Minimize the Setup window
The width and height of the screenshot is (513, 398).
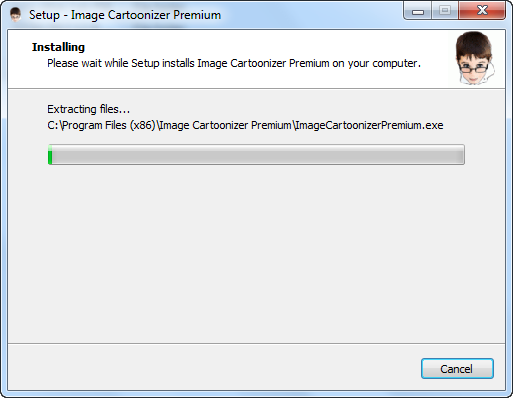pos(418,11)
